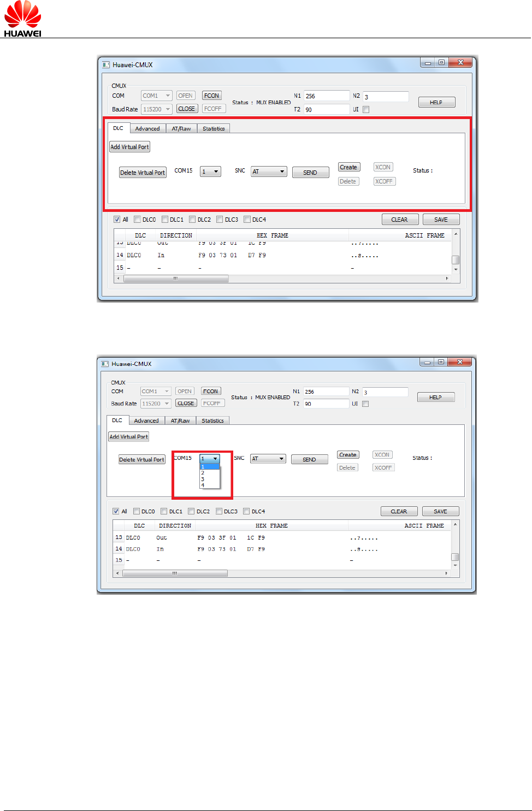Click the CLEAR button in lower window
Image resolution: width=532 pixels, height=811 pixels.
click(x=399, y=512)
